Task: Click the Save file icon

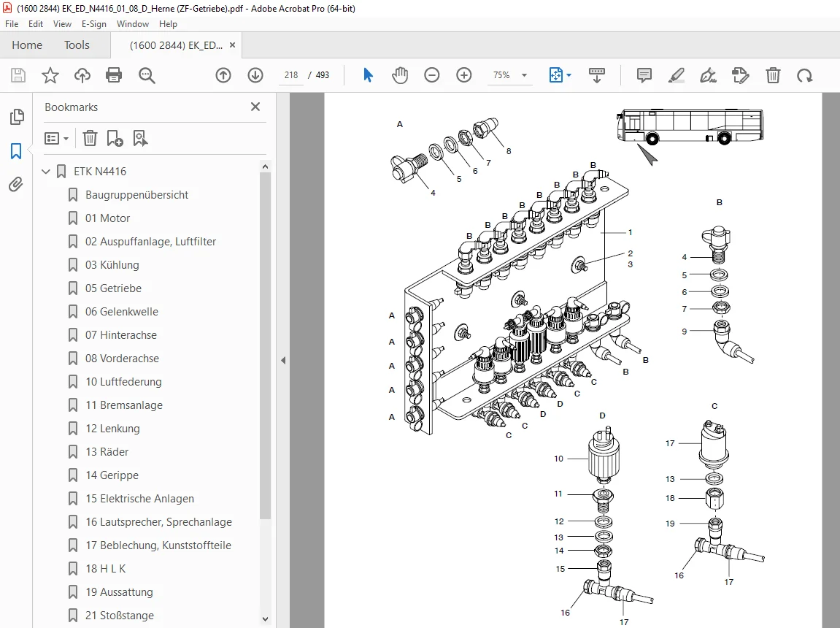Action: tap(18, 75)
